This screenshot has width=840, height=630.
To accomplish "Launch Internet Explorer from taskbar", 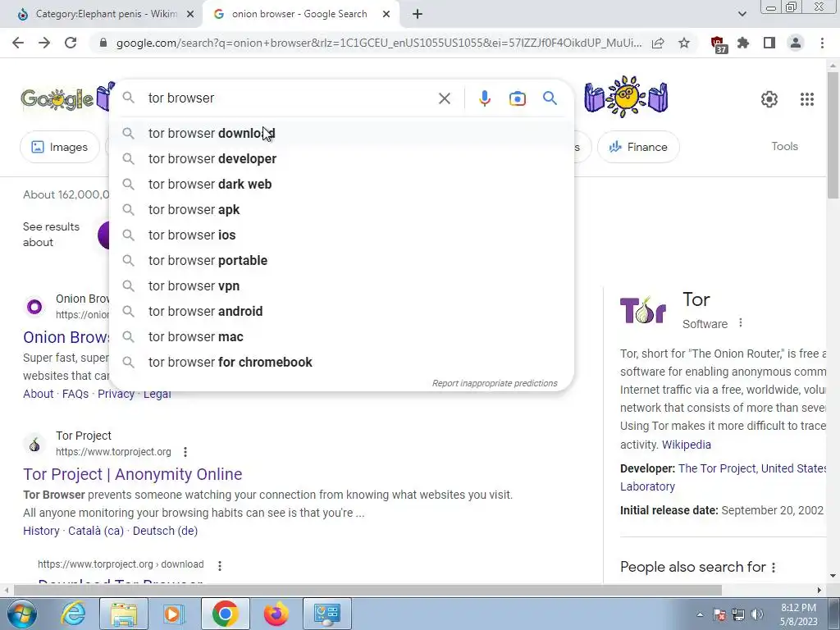I will 73,614.
